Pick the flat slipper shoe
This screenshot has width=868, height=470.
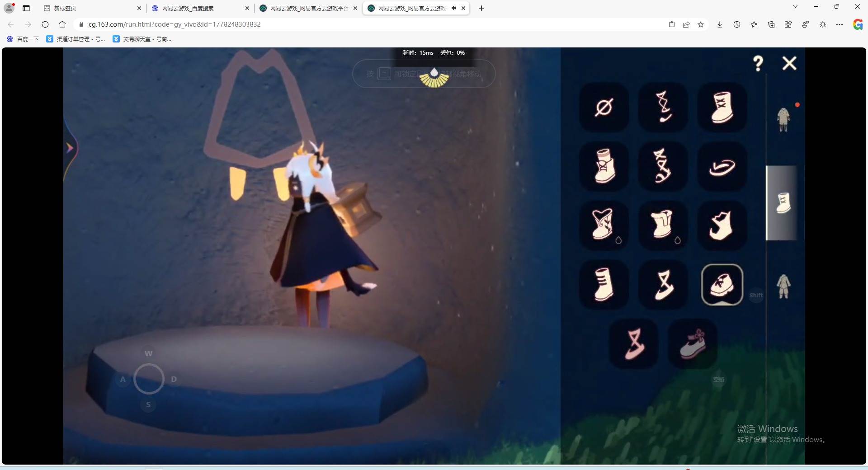(722, 166)
